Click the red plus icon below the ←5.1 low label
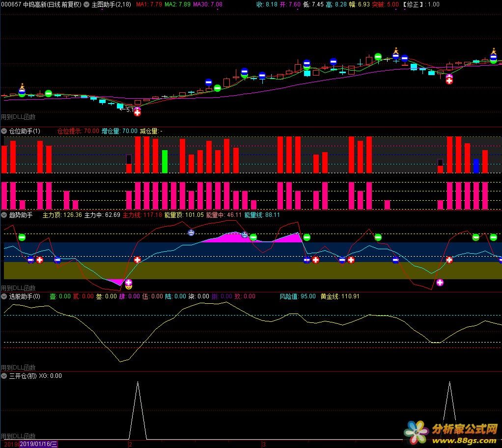This screenshot has width=502, height=448. (138, 112)
